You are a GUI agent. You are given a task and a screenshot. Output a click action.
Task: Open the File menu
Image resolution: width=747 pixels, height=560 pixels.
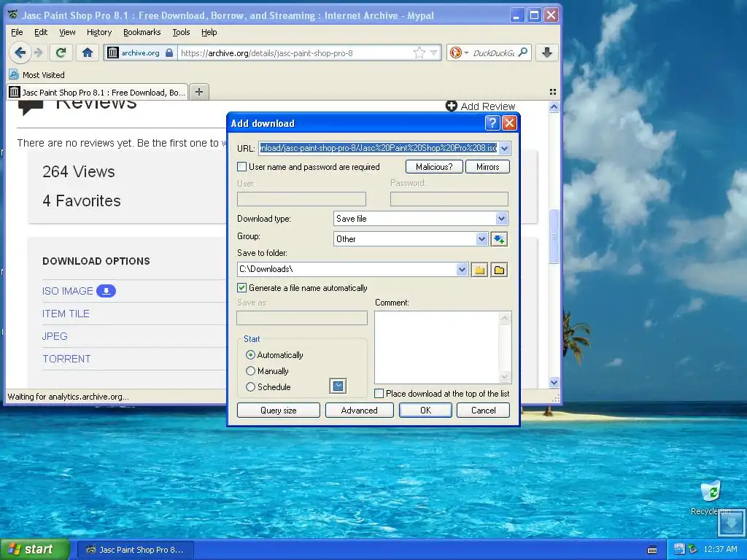click(x=17, y=32)
